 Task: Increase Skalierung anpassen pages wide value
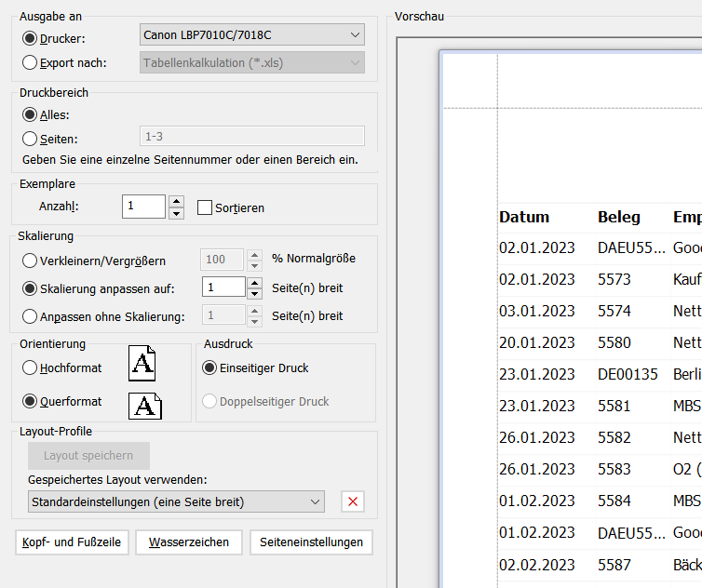click(255, 283)
